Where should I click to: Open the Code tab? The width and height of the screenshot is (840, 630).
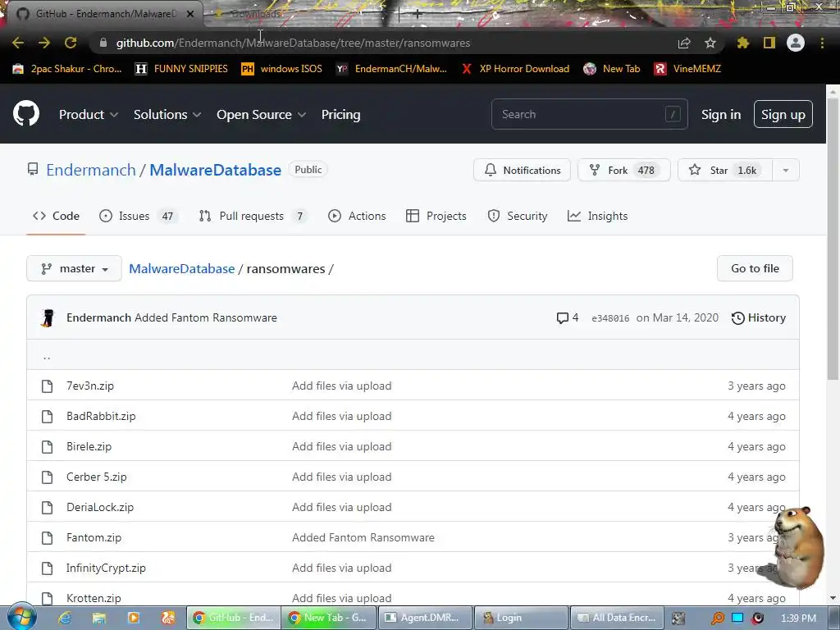(x=56, y=216)
